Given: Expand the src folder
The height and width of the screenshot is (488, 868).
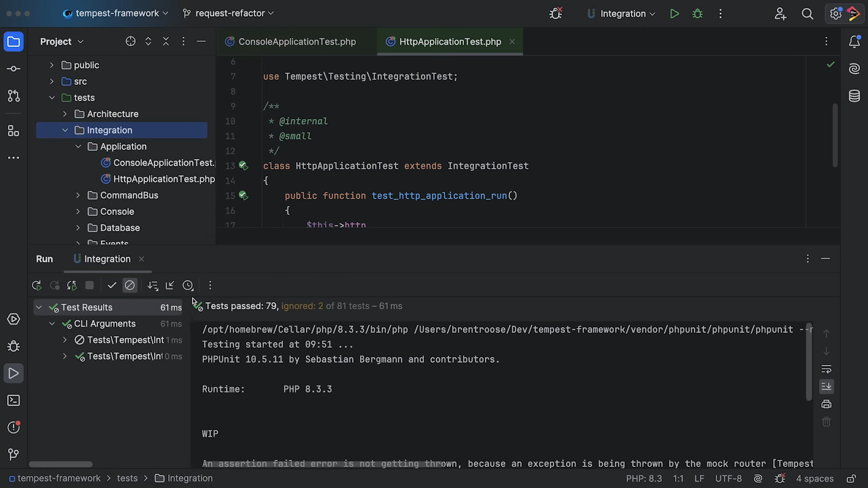Looking at the screenshot, I should (x=52, y=81).
